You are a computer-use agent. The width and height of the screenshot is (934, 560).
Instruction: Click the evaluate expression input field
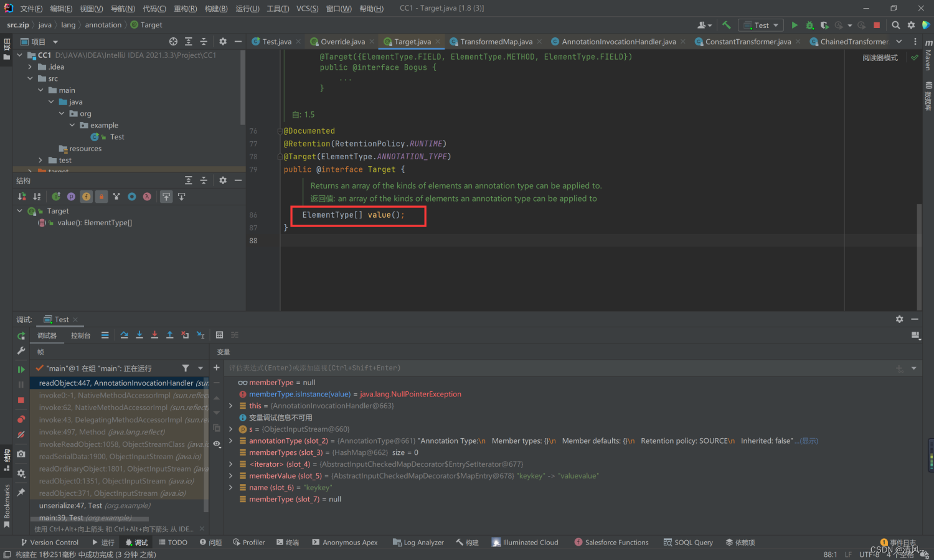[560, 368]
